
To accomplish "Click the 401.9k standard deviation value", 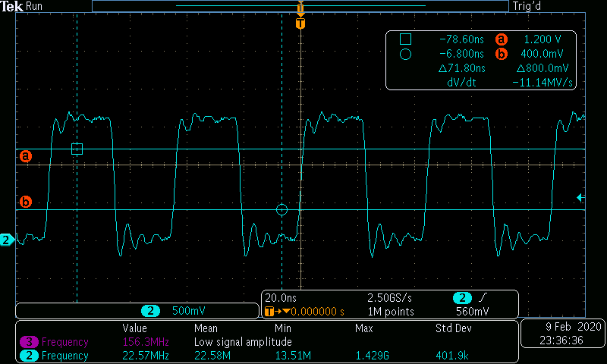I will 451,356.
